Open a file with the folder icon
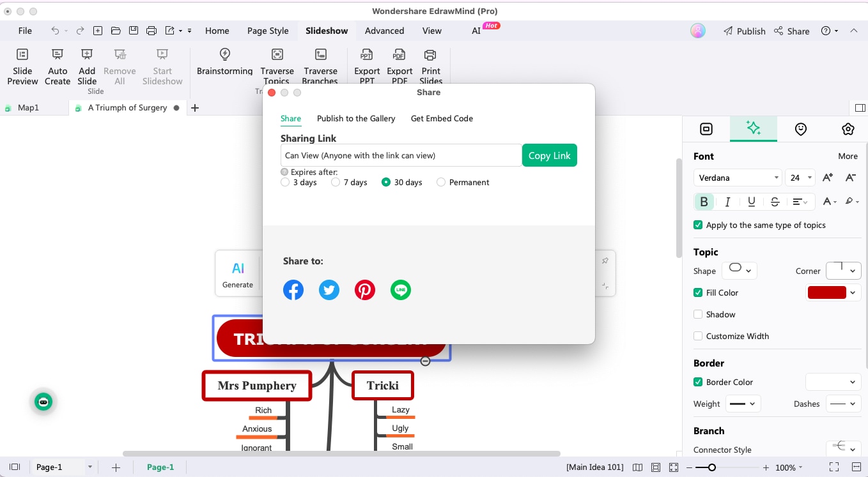Image resolution: width=868 pixels, height=477 pixels. pyautogui.click(x=116, y=31)
